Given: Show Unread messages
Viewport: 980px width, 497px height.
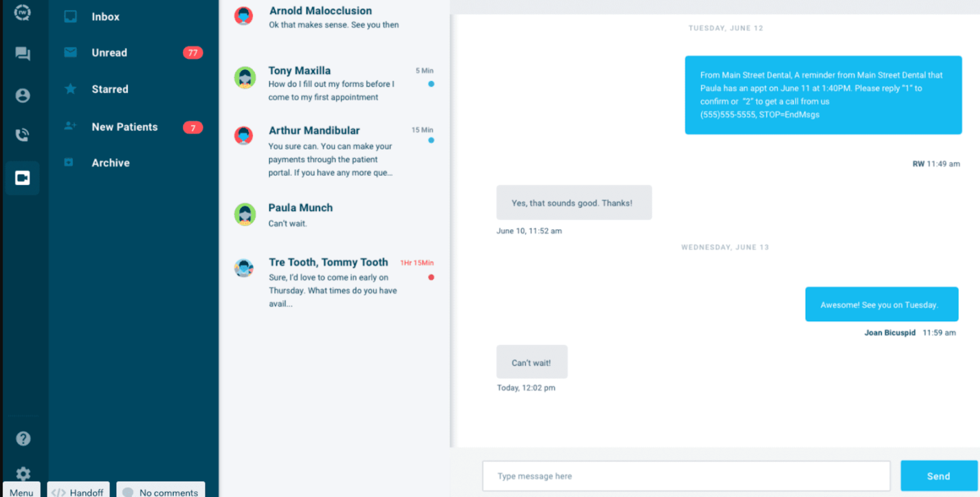Looking at the screenshot, I should tap(110, 53).
